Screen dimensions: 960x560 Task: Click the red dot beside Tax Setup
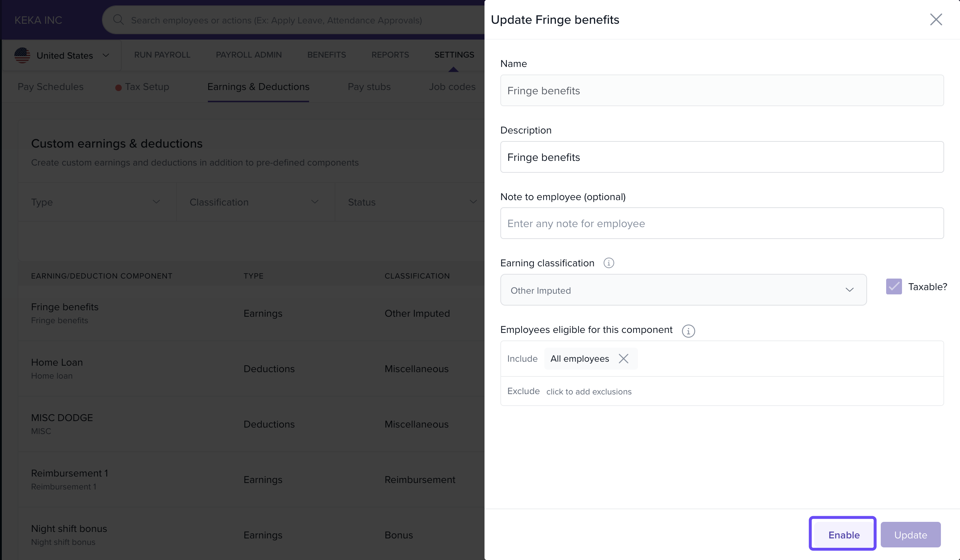coord(119,87)
